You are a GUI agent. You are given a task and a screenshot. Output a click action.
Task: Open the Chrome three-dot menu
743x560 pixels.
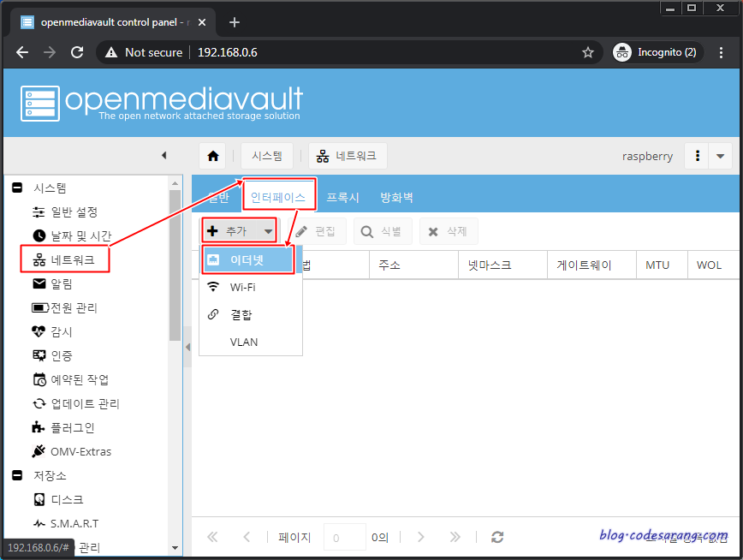tap(721, 52)
